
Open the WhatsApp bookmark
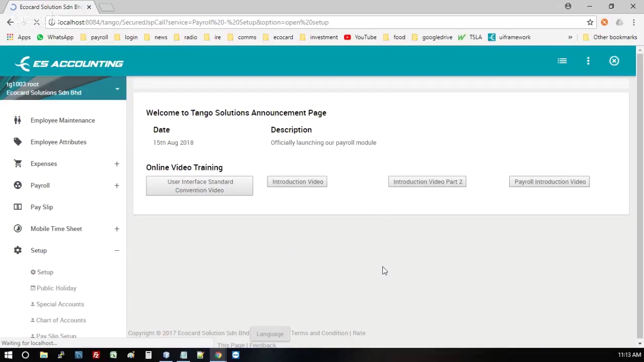pos(55,37)
